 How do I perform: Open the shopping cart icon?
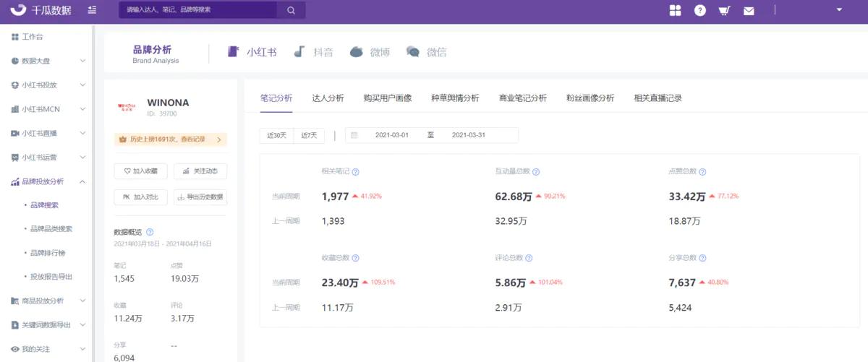[x=724, y=10]
